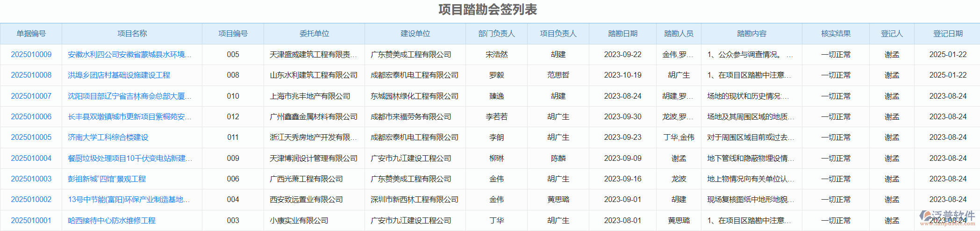Select department head 柳彬
The height and width of the screenshot is (231, 980).
(497, 159)
